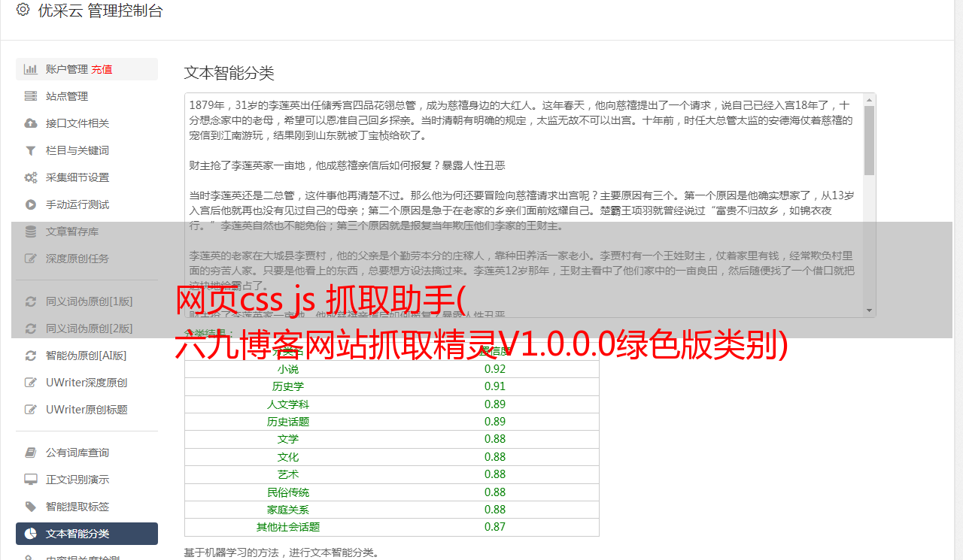Viewport: 963px width, 560px height.
Task: Click the gears icon for 采集细节设置
Action: point(31,177)
